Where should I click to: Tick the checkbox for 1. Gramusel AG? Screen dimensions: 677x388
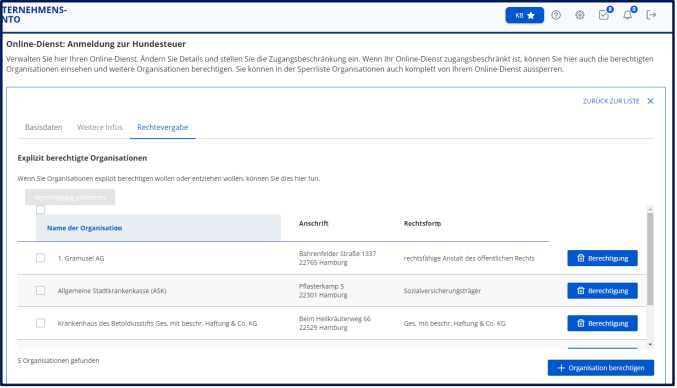(x=41, y=259)
